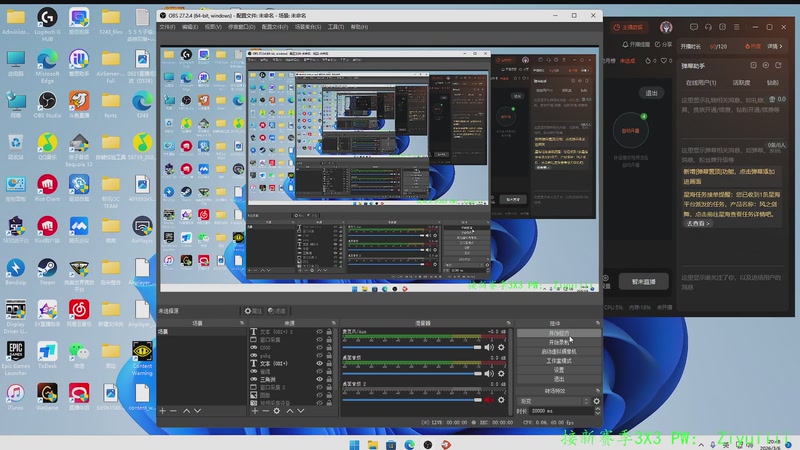
Task: Toggle visibility of 文本 (GDI+) 2 source
Action: [x=319, y=332]
